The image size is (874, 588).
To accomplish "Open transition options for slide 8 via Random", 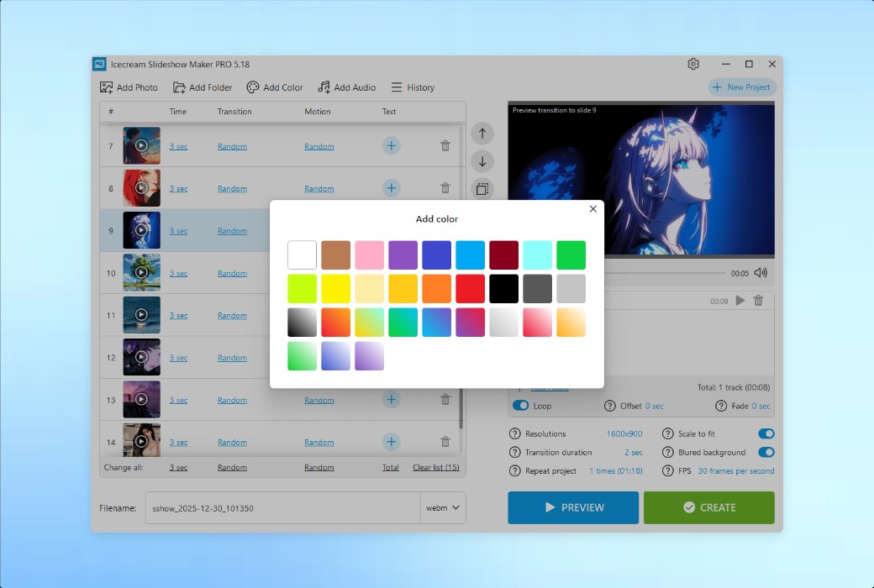I will 232,188.
